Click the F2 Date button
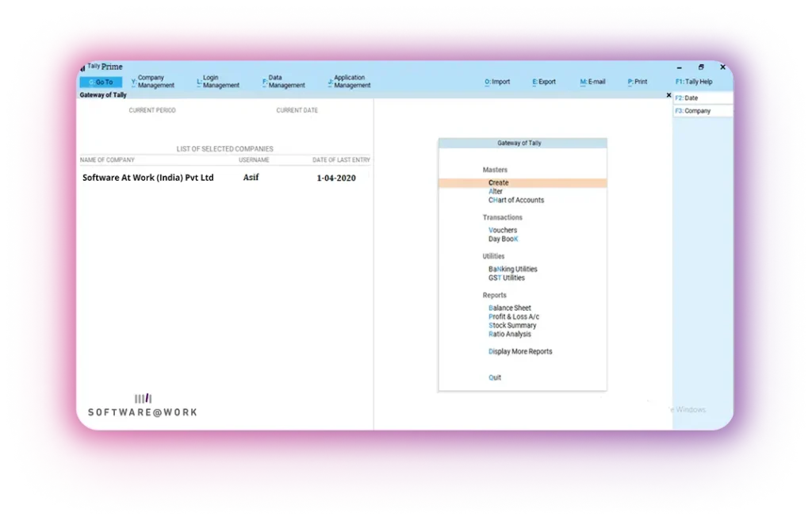This screenshot has width=812, height=521. pyautogui.click(x=703, y=98)
